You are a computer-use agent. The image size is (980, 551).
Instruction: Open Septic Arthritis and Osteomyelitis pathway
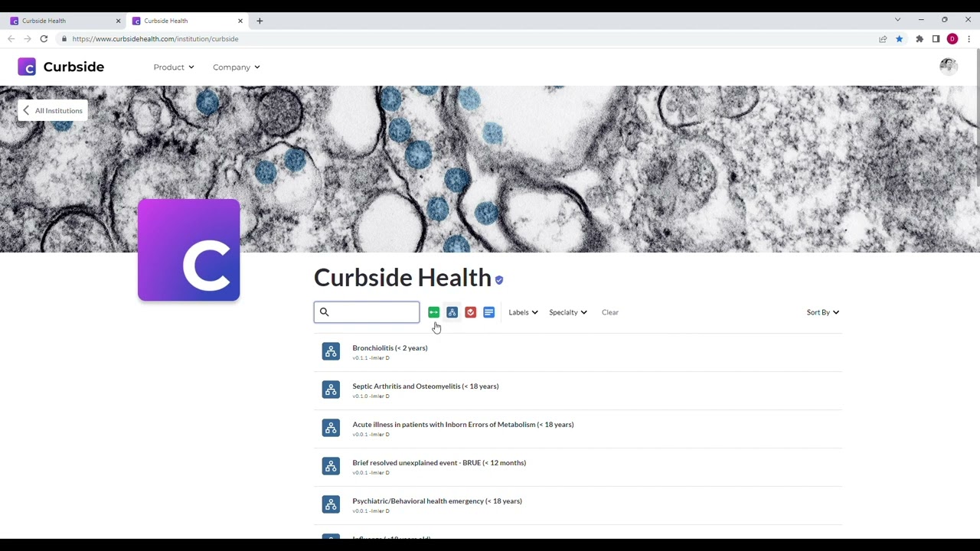tap(426, 386)
